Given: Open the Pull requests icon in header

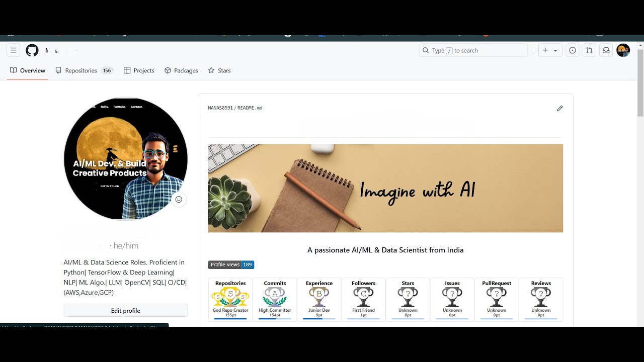Looking at the screenshot, I should click(589, 50).
